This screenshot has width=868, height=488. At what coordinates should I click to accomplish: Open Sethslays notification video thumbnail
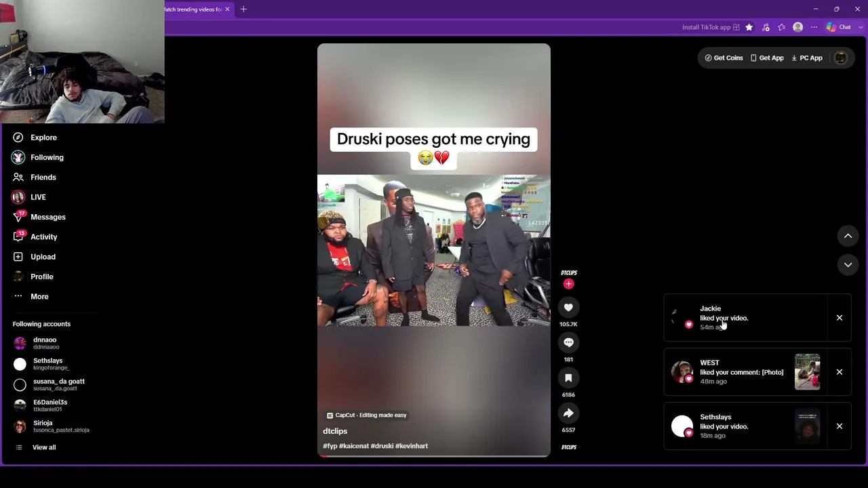click(x=807, y=426)
